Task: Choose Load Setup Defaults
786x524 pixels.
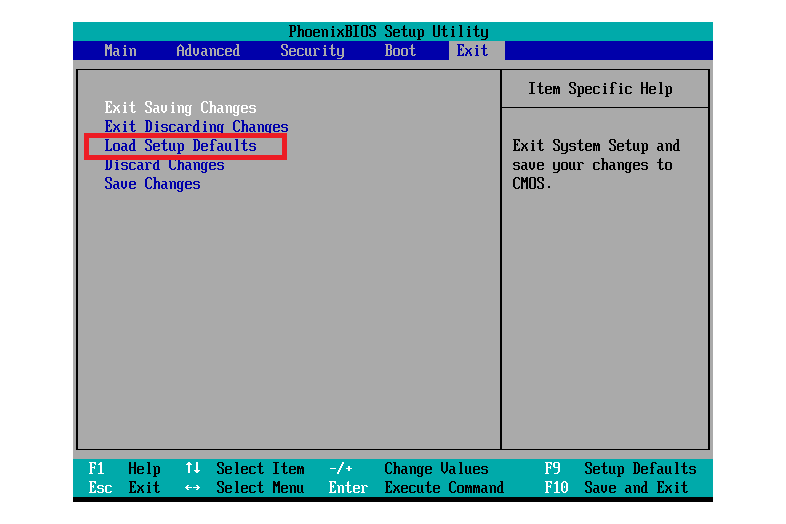Action: 180,146
